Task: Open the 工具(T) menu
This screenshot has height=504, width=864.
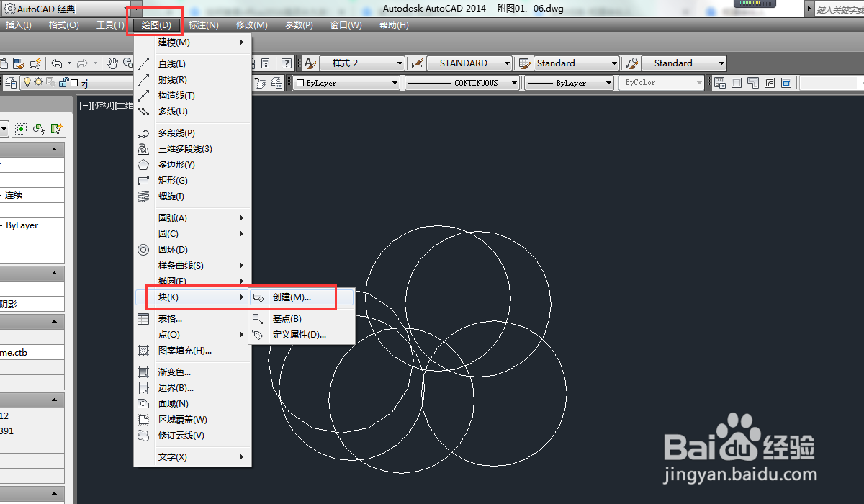Action: coord(110,25)
